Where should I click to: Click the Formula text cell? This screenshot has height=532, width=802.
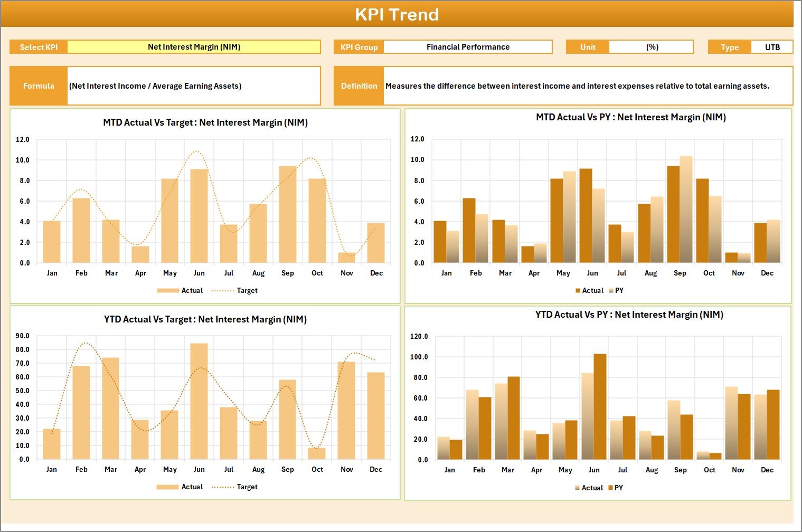(x=193, y=86)
